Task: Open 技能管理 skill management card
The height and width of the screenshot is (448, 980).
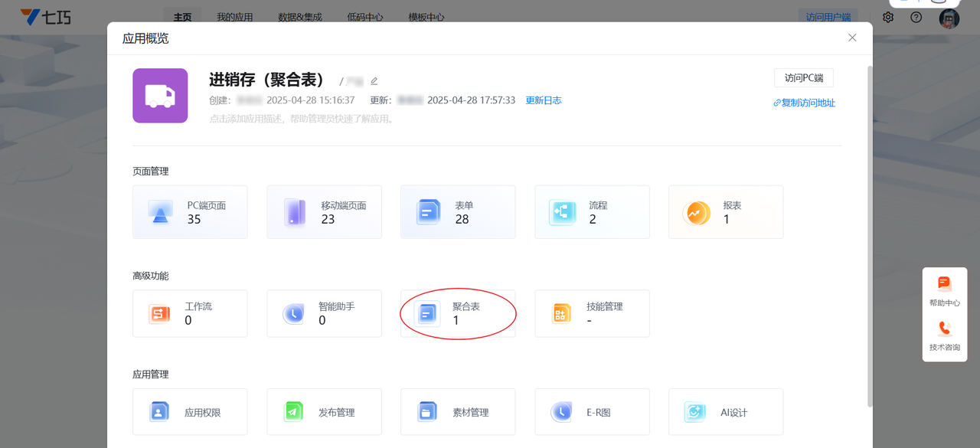Action: [592, 313]
